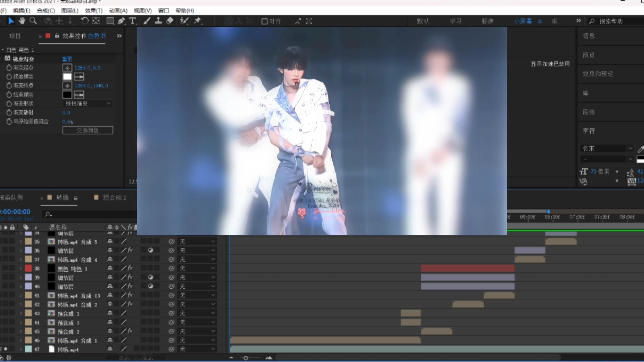This screenshot has height=362, width=644.
Task: Open parent pick whip for layer 38
Action: (171, 268)
